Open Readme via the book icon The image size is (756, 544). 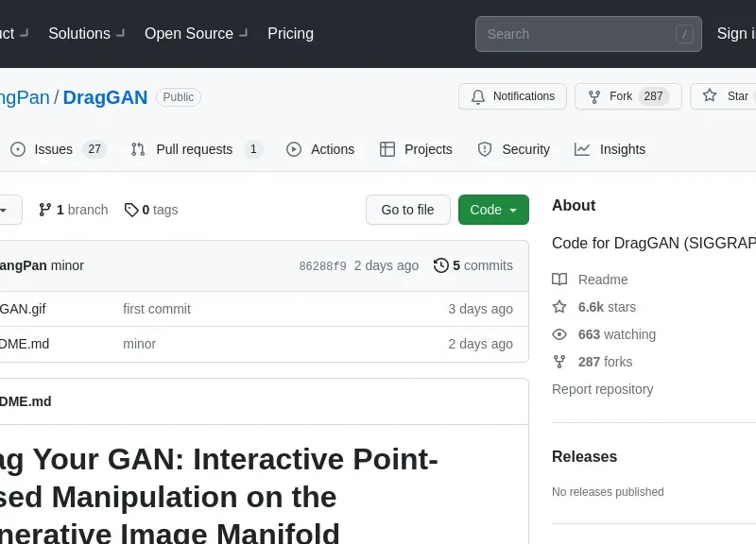(x=559, y=280)
